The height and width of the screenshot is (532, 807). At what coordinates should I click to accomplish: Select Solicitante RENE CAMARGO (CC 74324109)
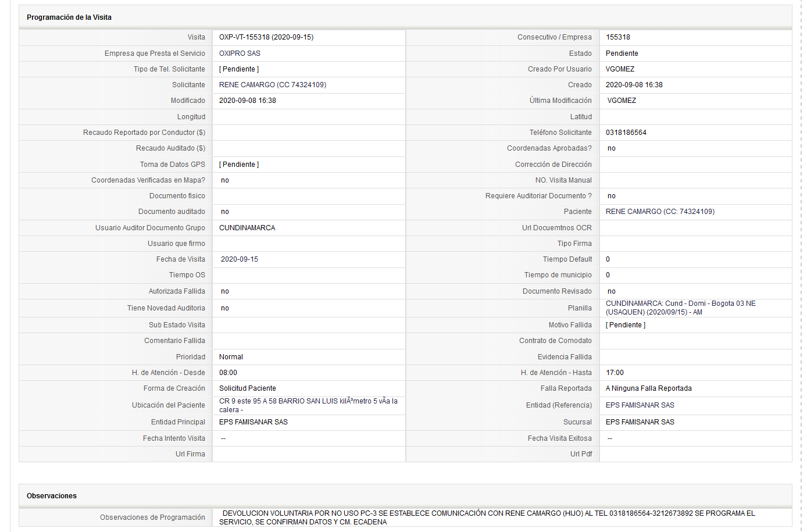273,85
